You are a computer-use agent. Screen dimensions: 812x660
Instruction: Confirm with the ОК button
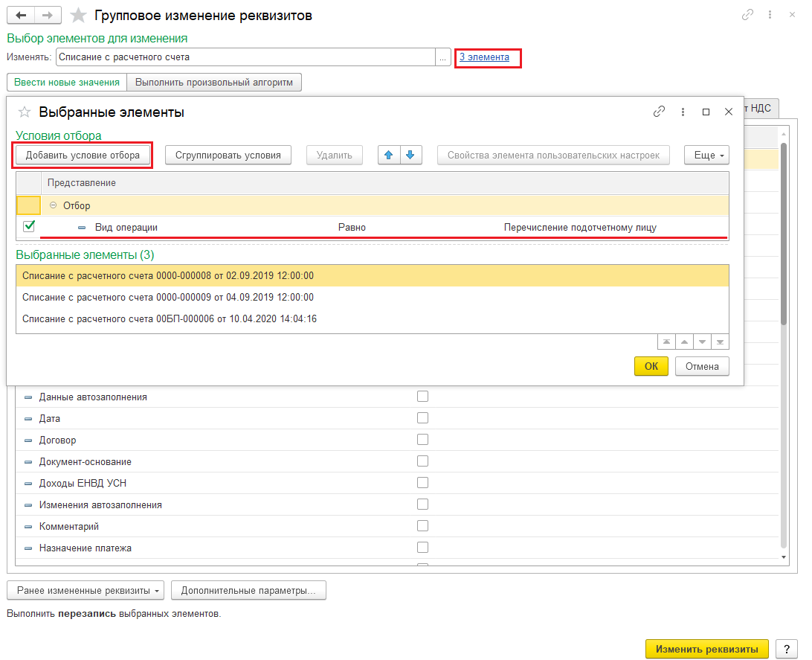[651, 366]
